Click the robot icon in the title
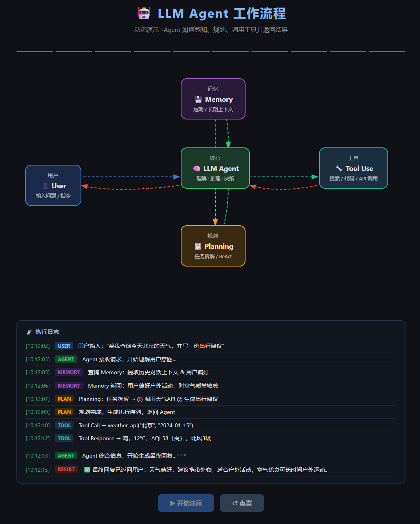Image resolution: width=420 pixels, height=524 pixels. coord(144,13)
